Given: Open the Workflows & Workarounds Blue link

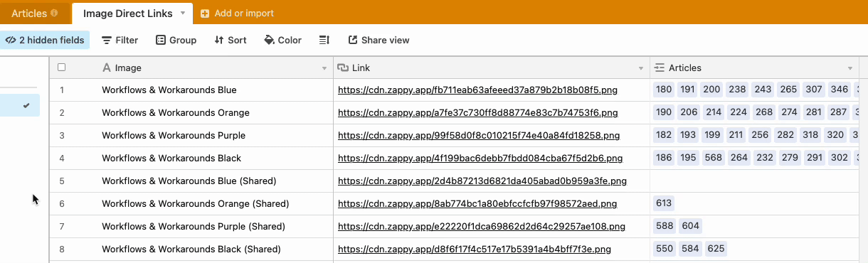Looking at the screenshot, I should click(478, 90).
